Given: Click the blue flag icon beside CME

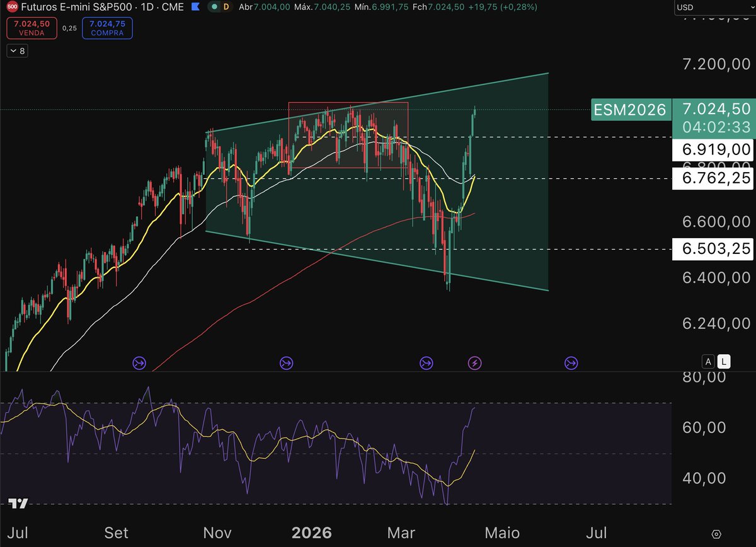Looking at the screenshot, I should (196, 7).
